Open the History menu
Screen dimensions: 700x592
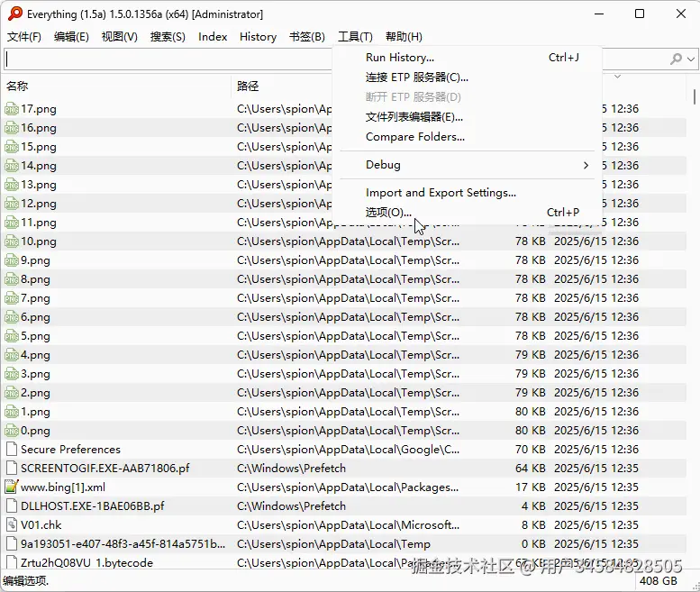[258, 37]
